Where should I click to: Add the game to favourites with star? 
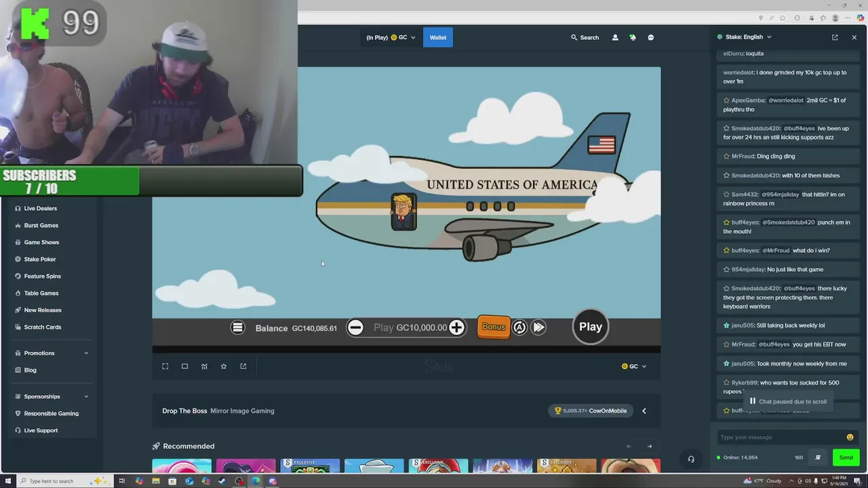[224, 366]
